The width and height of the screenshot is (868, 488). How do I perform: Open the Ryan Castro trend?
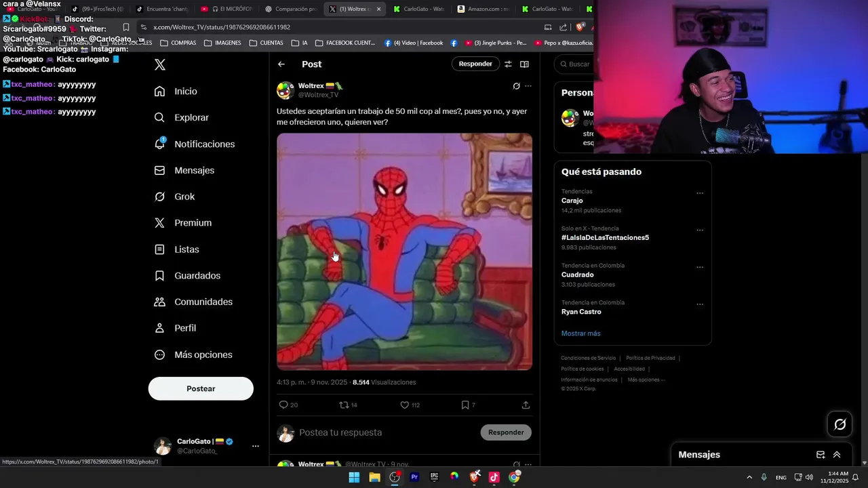(581, 312)
